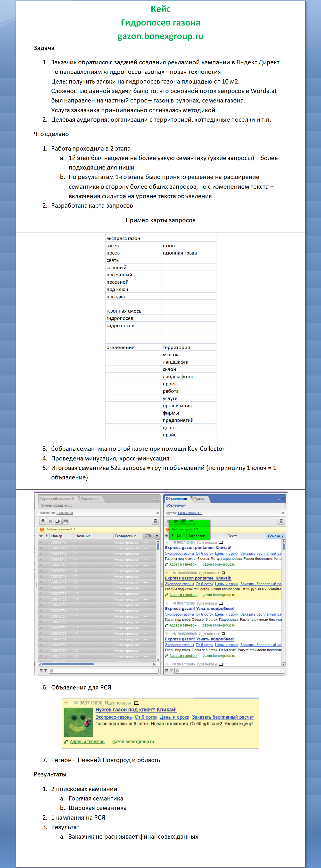This screenshot has height=868, width=321.
Task: Star the group row 738875745
Action: [41, 560]
